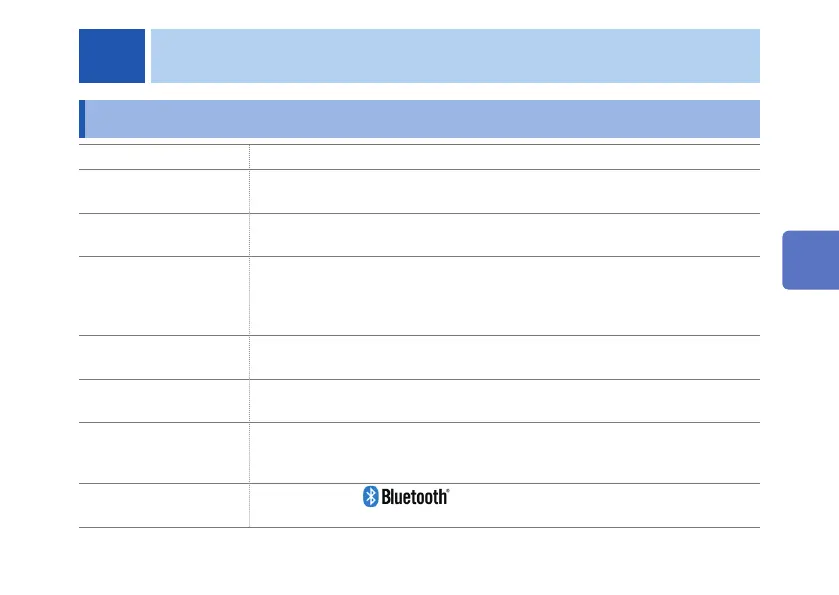Viewport: 839px width, 595px height.
Task: Click the first table row's right cell
Action: [x=504, y=157]
